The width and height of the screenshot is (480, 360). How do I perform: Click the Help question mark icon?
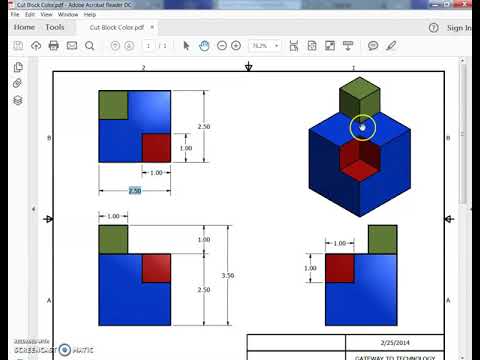click(x=433, y=28)
